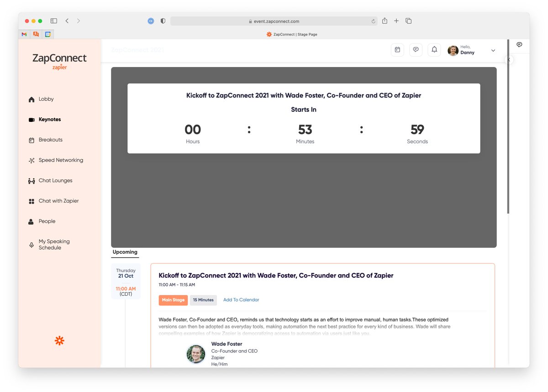
Task: Click the Chat with Zapier grid icon
Action: [32, 201]
